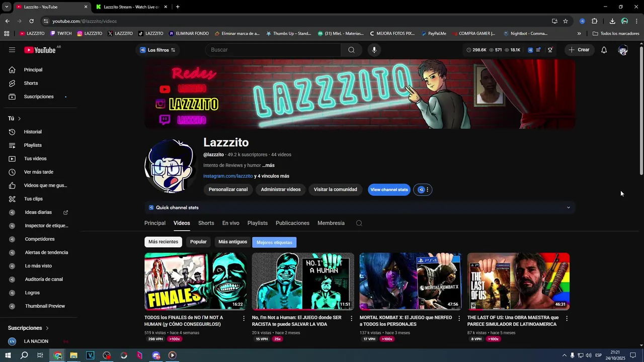Expand Quick channel stats panel
This screenshot has height=362, width=644.
click(x=360, y=208)
